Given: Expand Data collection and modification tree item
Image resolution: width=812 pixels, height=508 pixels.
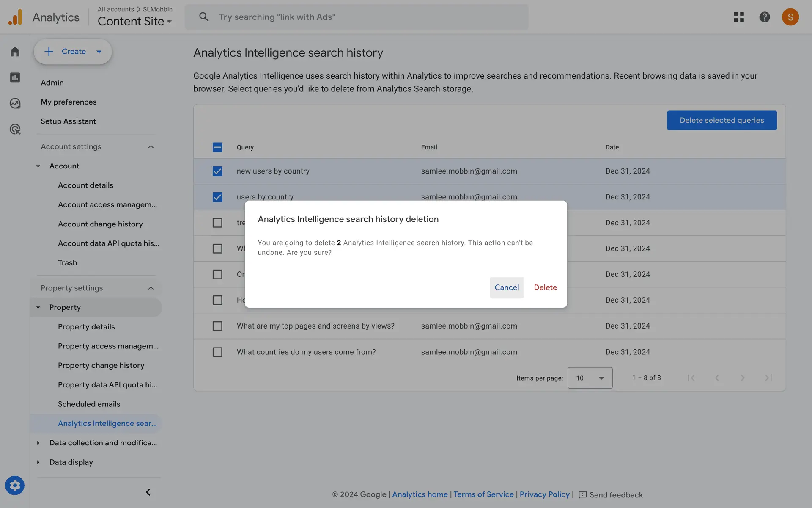Looking at the screenshot, I should click(x=38, y=443).
